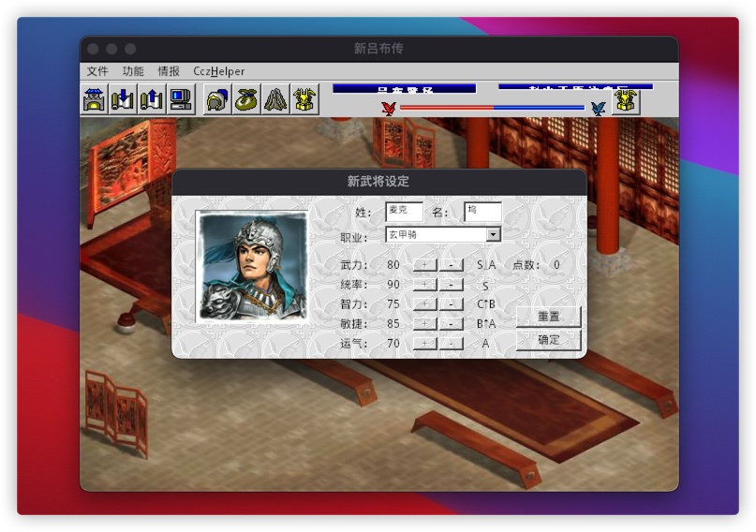Increase 武力 with its plus button

tap(424, 264)
